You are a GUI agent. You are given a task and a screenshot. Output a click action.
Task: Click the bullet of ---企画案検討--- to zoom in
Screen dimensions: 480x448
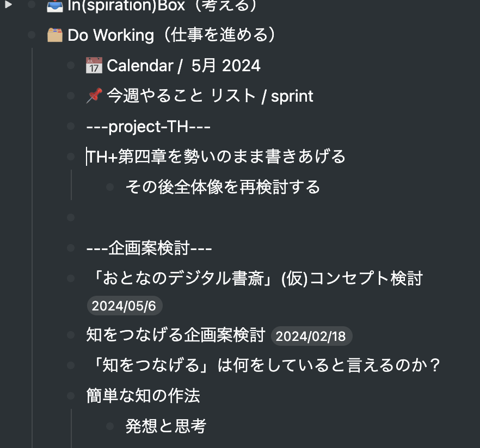coord(71,247)
